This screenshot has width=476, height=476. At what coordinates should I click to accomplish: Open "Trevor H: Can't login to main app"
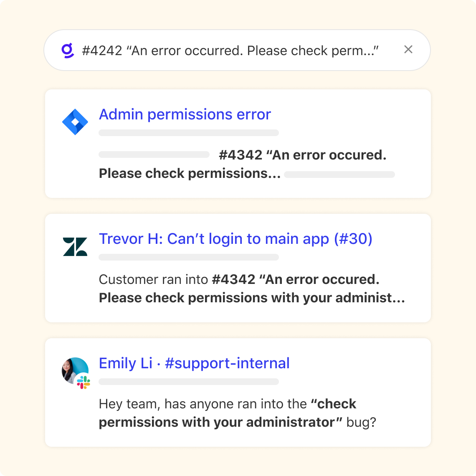click(x=235, y=239)
